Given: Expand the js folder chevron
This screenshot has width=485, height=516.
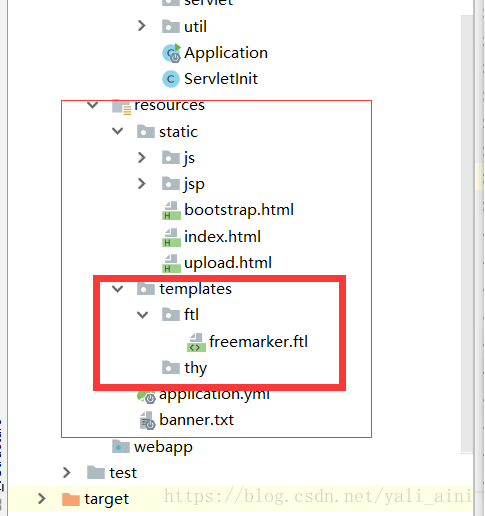Looking at the screenshot, I should click(x=142, y=158).
